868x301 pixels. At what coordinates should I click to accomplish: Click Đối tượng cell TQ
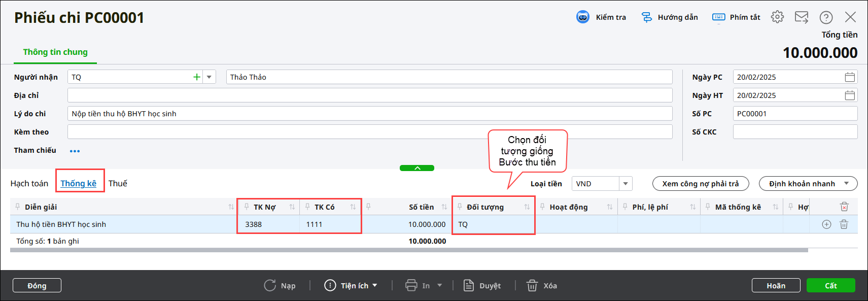coord(493,224)
